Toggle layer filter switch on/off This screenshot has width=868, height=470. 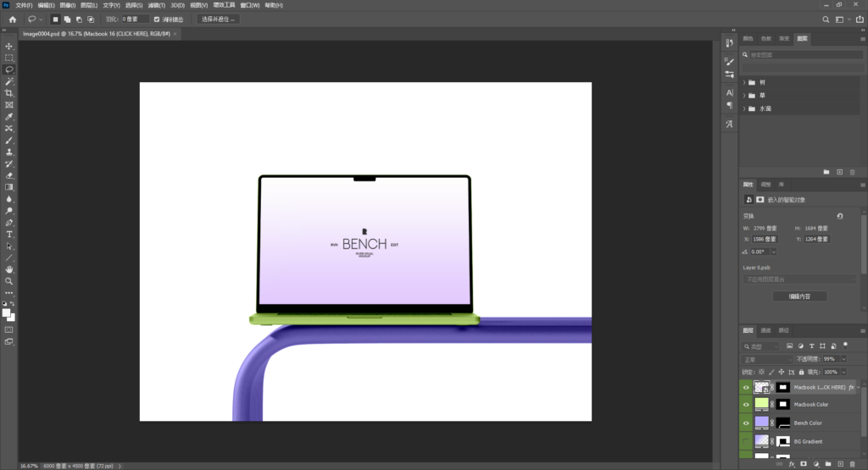click(x=845, y=345)
